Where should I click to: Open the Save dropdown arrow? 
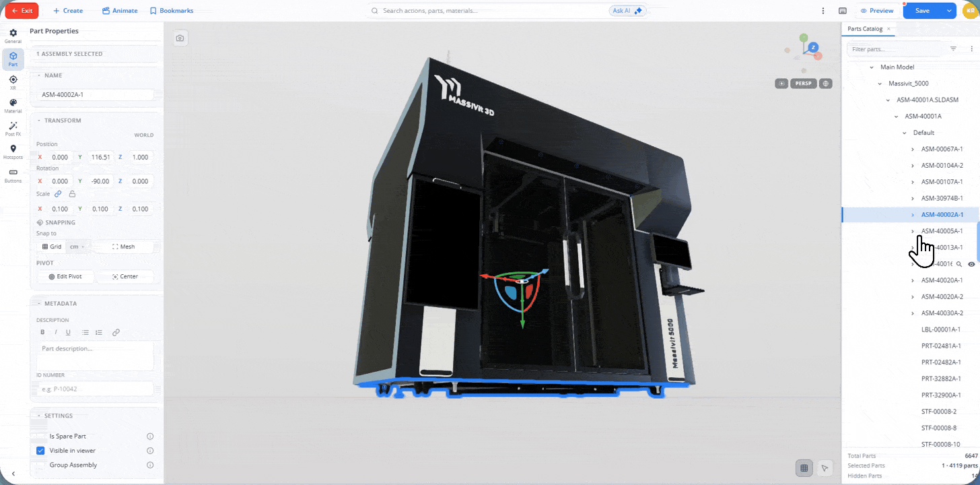tap(949, 11)
